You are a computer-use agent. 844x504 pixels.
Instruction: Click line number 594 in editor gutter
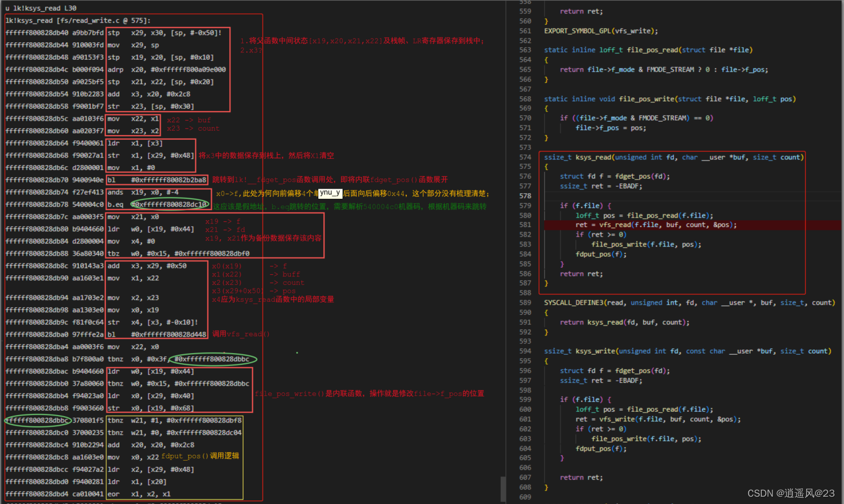click(x=525, y=351)
